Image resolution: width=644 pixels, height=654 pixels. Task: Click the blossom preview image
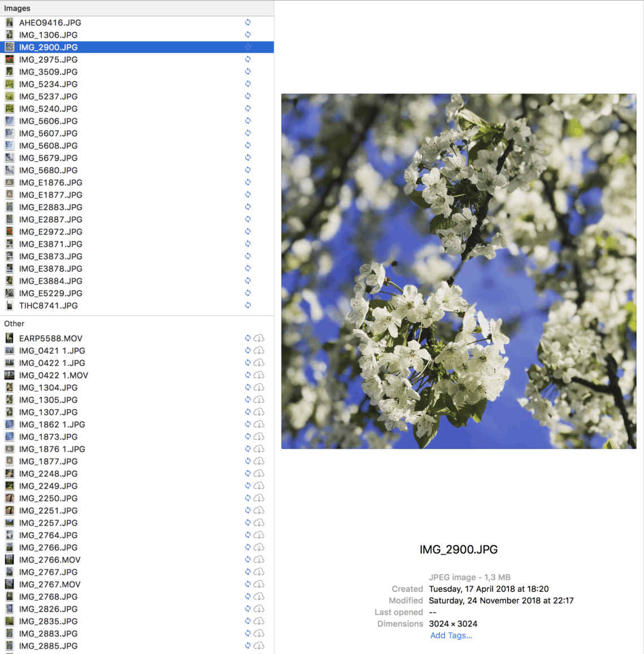pos(458,271)
